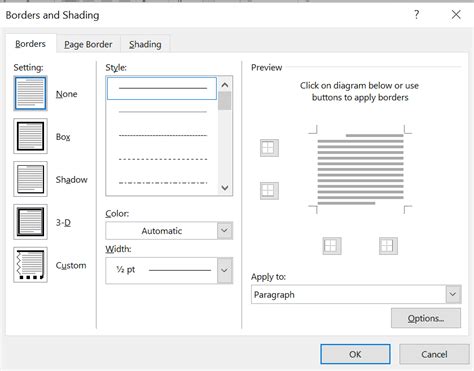Open the Color dropdown showing Automatic

pyautogui.click(x=169, y=231)
